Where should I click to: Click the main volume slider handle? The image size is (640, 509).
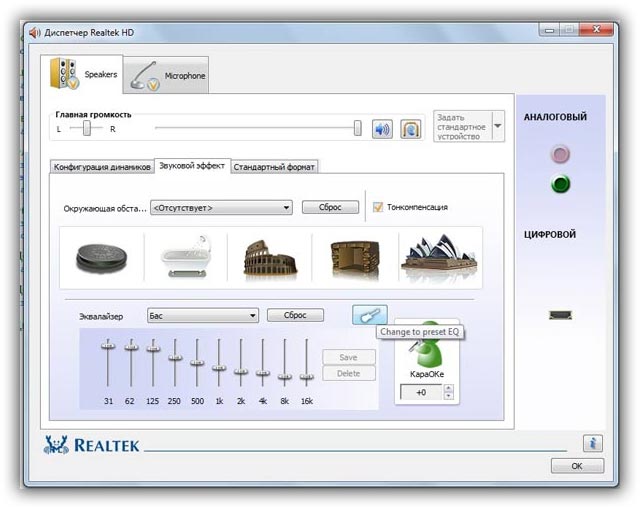click(358, 128)
